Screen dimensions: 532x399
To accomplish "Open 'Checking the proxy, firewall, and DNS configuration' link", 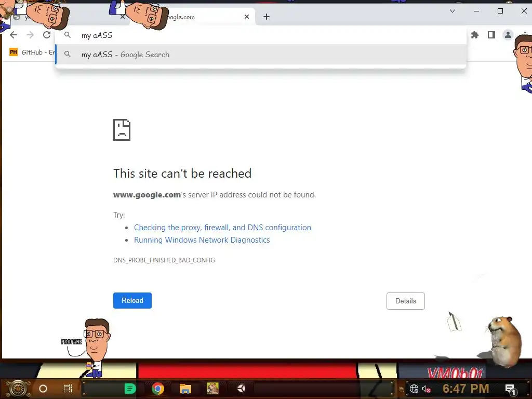I will pos(222,228).
